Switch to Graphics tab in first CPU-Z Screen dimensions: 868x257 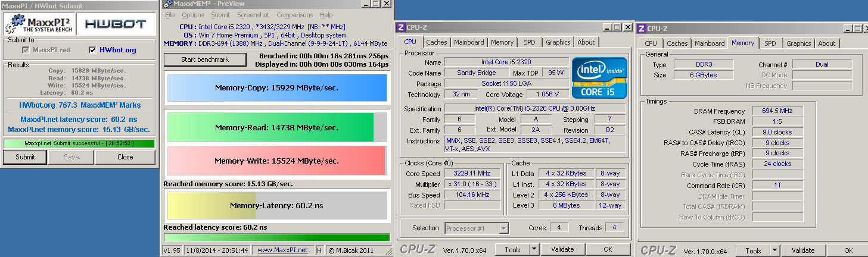pos(558,42)
